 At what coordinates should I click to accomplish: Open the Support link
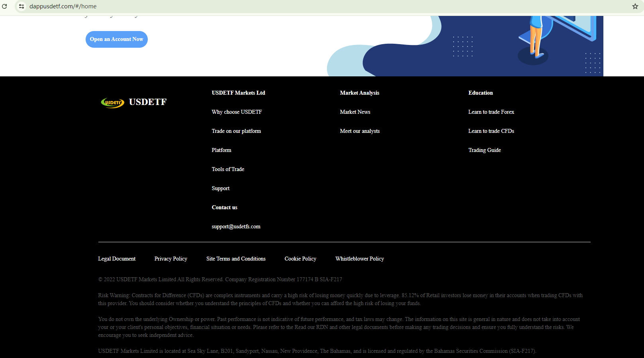pyautogui.click(x=221, y=189)
